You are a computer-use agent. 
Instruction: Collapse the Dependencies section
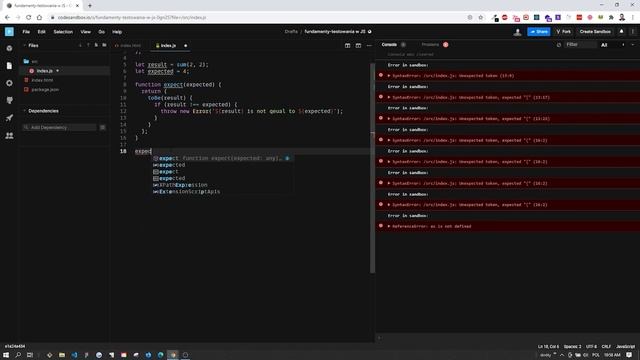(x=24, y=111)
